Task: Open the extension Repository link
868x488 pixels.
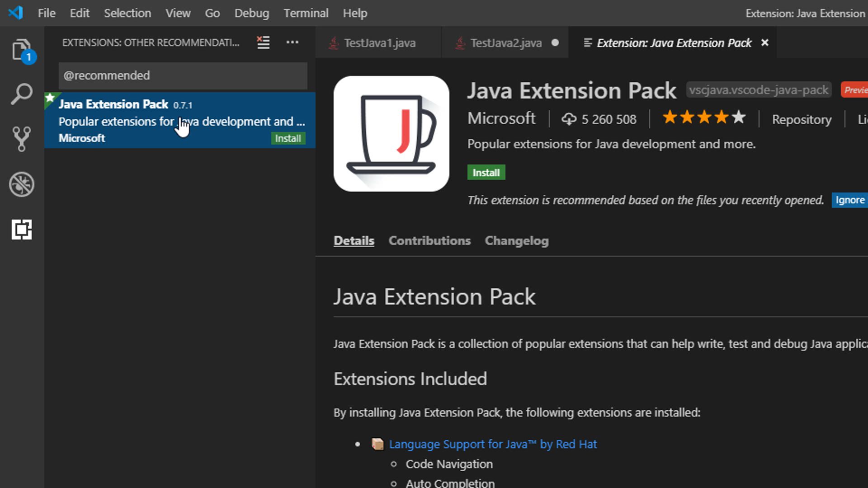Action: [802, 119]
